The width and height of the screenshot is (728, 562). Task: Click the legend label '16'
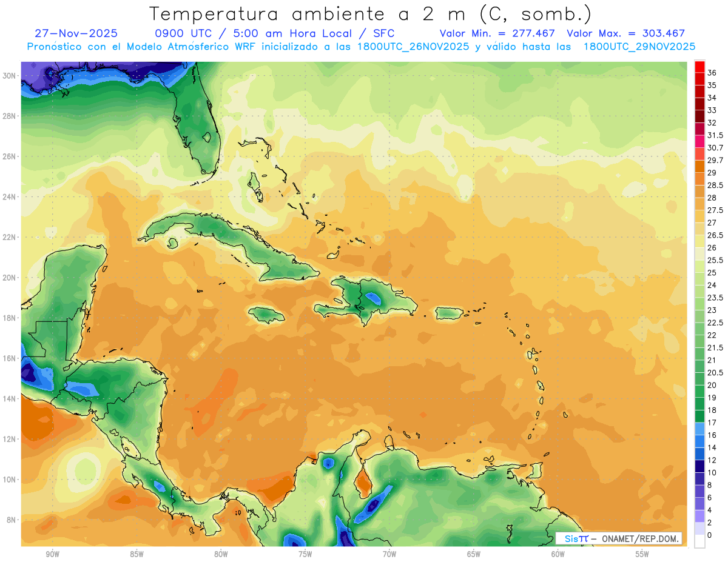click(x=712, y=435)
